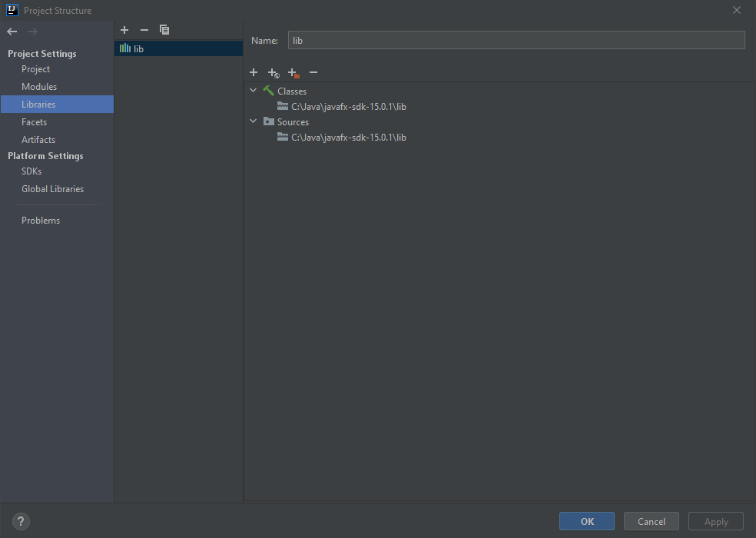Click the Add root plus icon above Classes

tap(254, 72)
